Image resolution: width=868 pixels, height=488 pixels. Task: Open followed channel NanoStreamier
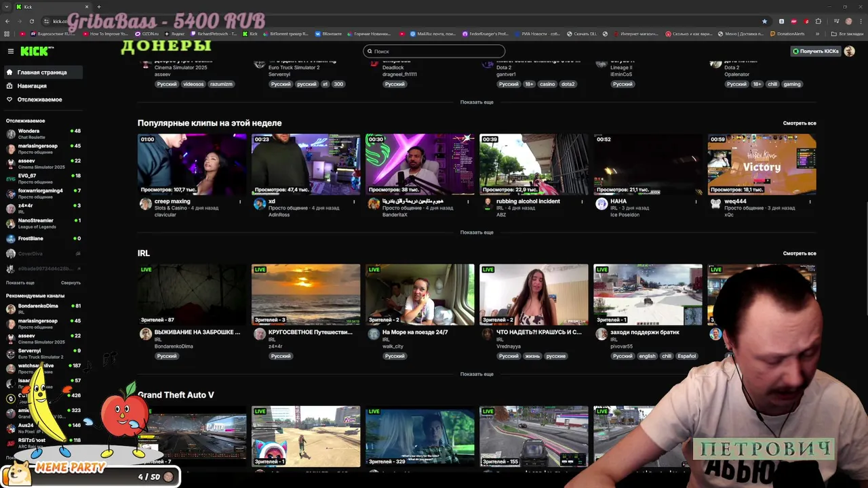click(43, 223)
